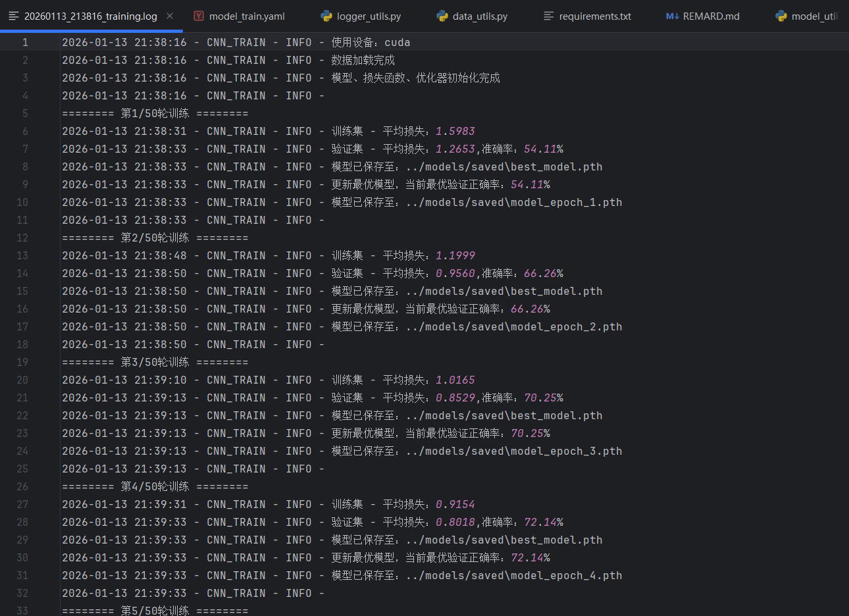The width and height of the screenshot is (849, 616).
Task: Select line number 1 in the gutter
Action: pos(25,41)
